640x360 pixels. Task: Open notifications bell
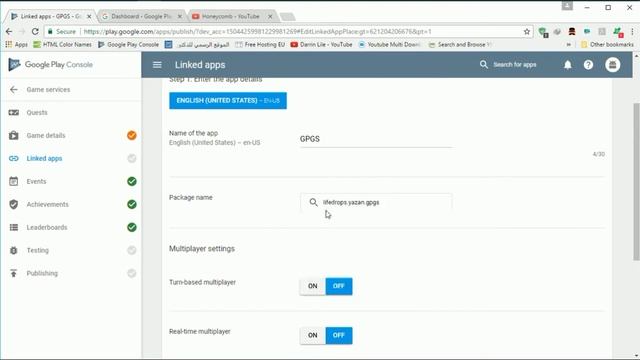pos(568,64)
